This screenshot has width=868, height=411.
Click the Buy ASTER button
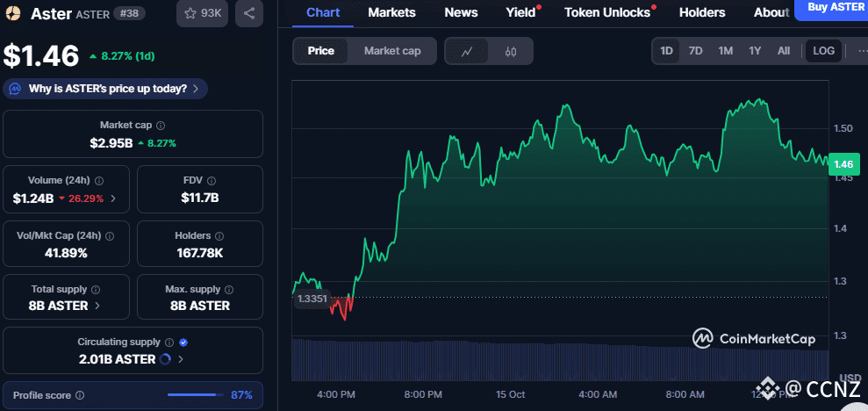click(829, 9)
